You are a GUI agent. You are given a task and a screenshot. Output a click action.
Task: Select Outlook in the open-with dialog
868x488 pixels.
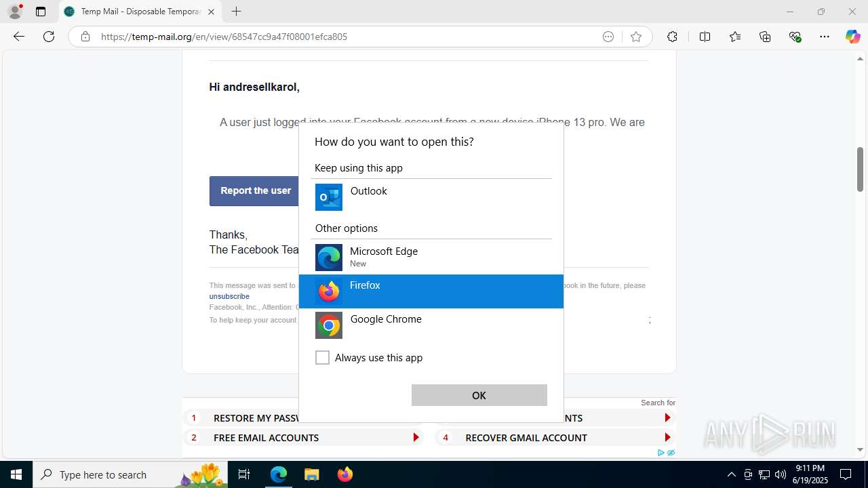[431, 197]
